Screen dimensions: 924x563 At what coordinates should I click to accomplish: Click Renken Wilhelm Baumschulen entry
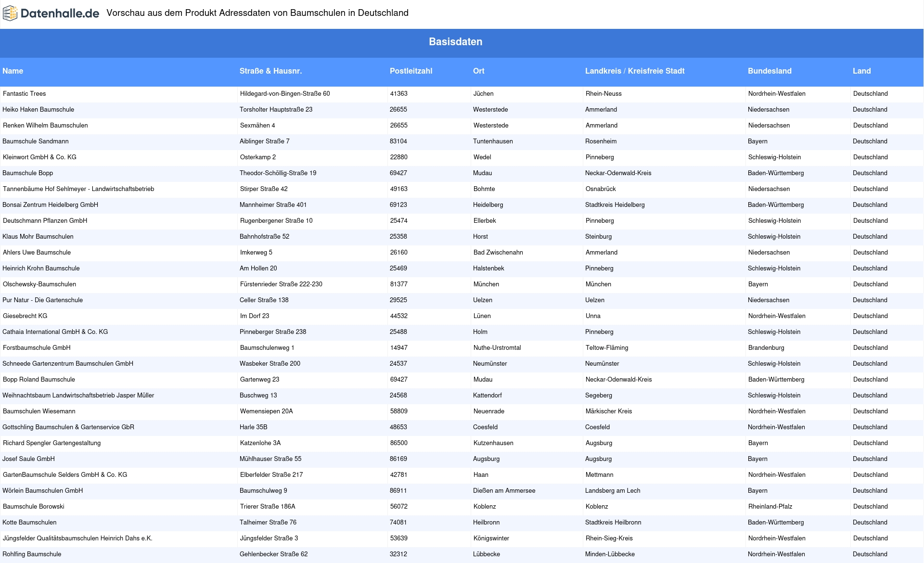pos(46,126)
